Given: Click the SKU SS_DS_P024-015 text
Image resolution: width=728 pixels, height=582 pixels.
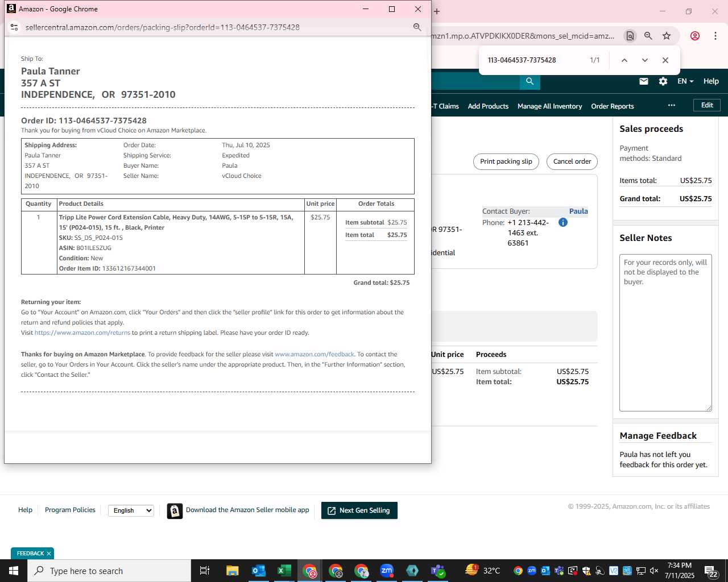Looking at the screenshot, I should [x=90, y=238].
